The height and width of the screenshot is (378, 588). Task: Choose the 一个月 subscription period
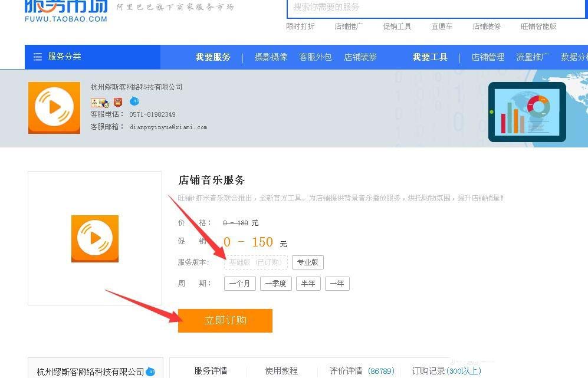[239, 284]
